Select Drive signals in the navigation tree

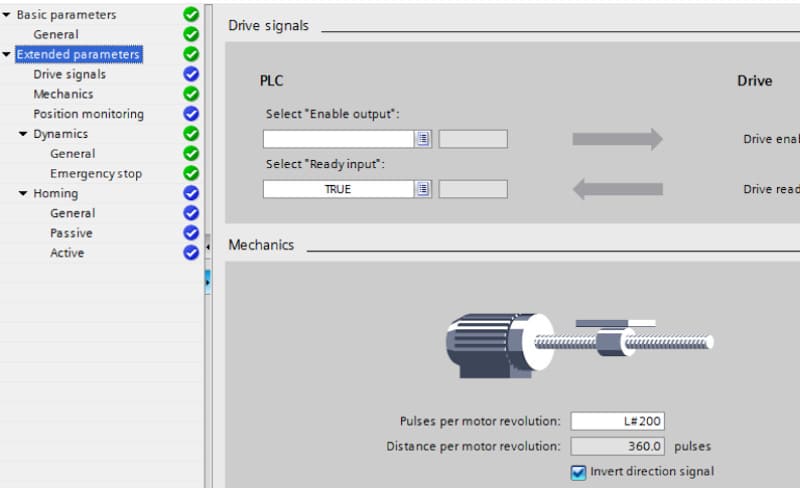[x=69, y=74]
